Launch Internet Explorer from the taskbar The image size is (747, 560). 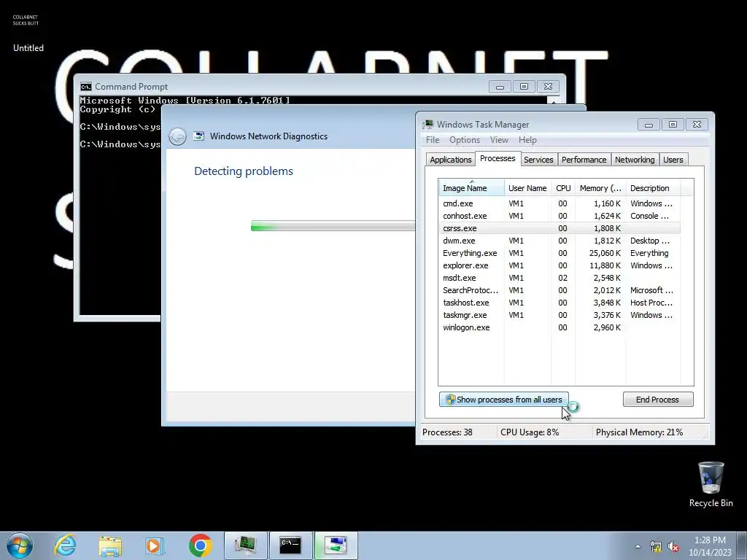[65, 545]
